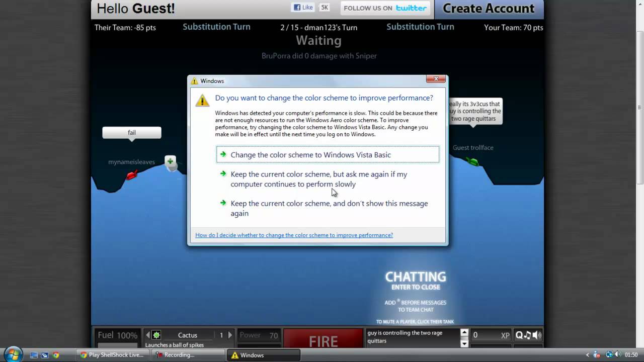Click the 0 XP display

(x=491, y=335)
